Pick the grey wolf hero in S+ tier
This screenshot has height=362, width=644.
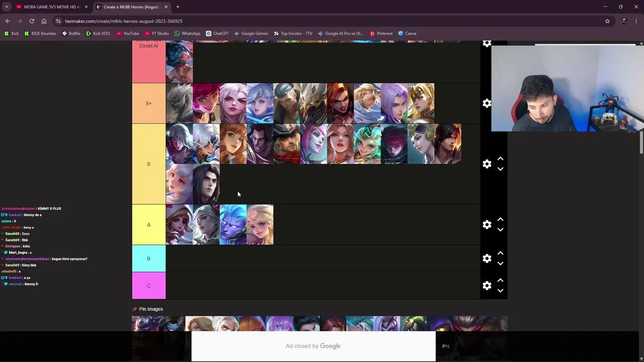[x=179, y=103]
